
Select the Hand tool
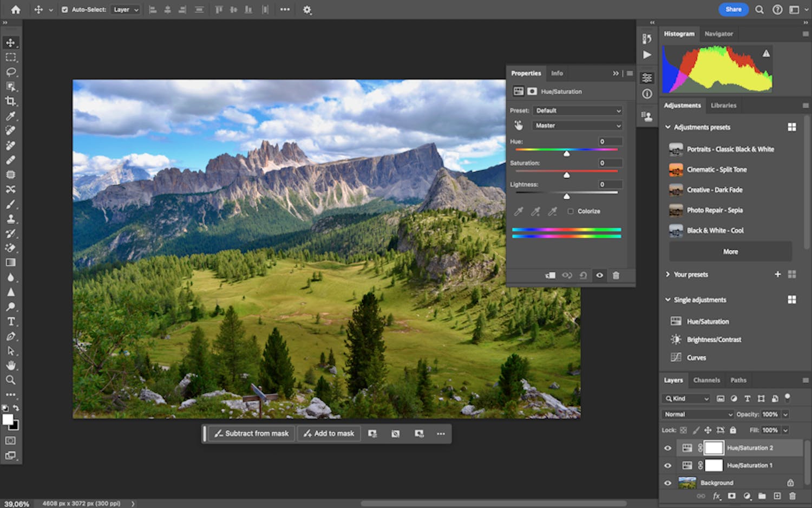[10, 366]
